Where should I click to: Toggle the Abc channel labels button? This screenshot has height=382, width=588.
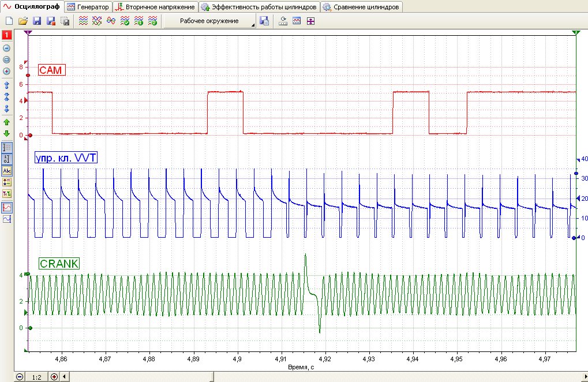coord(7,171)
